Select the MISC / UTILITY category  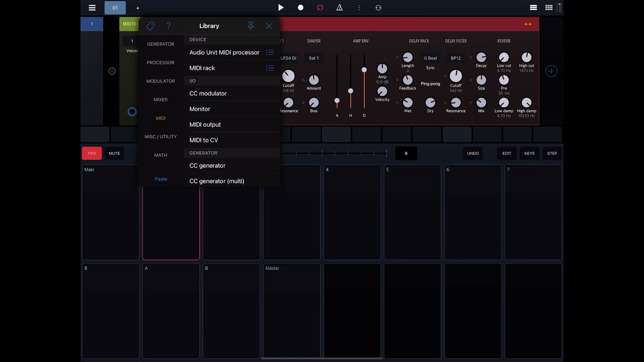(160, 137)
